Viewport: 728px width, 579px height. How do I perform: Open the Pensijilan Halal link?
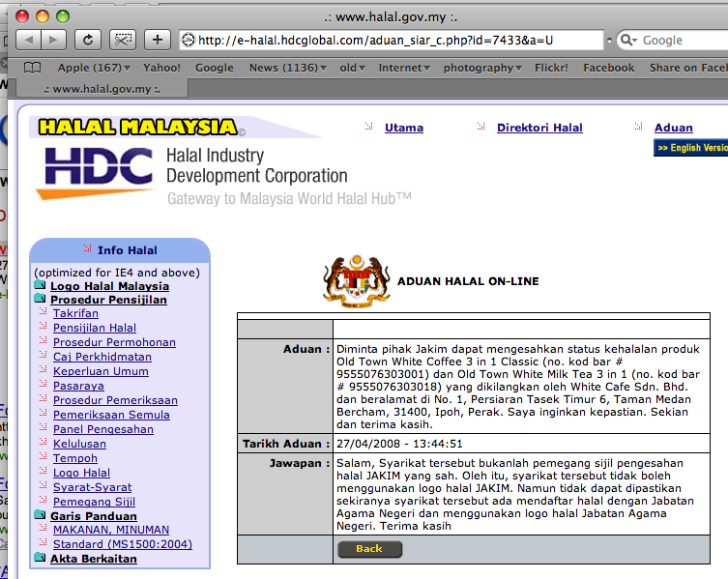(x=95, y=328)
